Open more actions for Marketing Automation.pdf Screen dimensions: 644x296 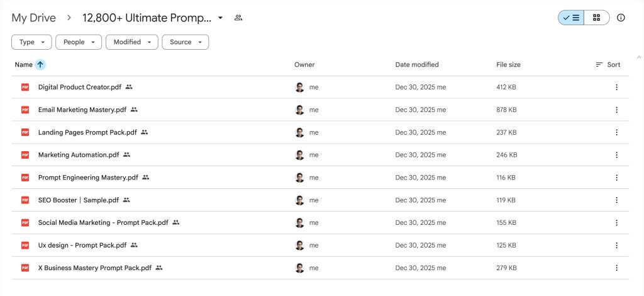(616, 155)
